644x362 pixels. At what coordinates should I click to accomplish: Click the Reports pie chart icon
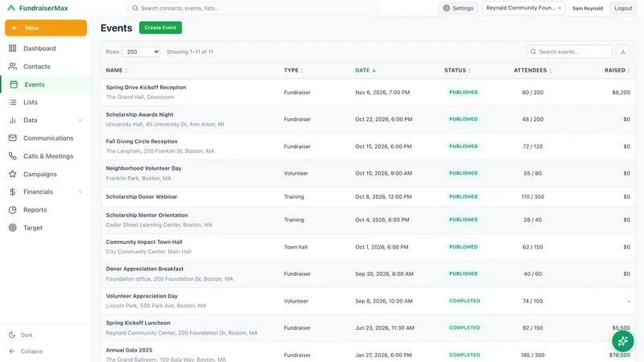(13, 210)
